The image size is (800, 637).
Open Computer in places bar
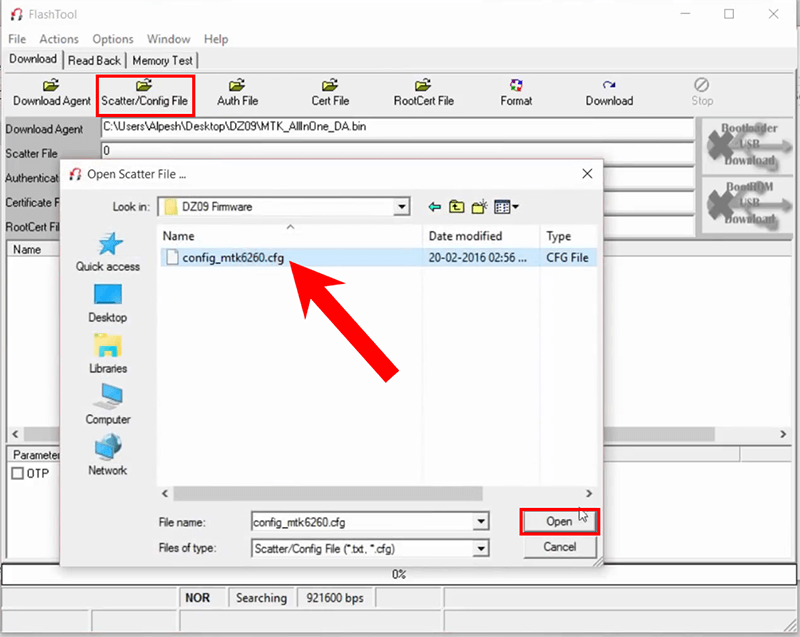click(x=108, y=404)
